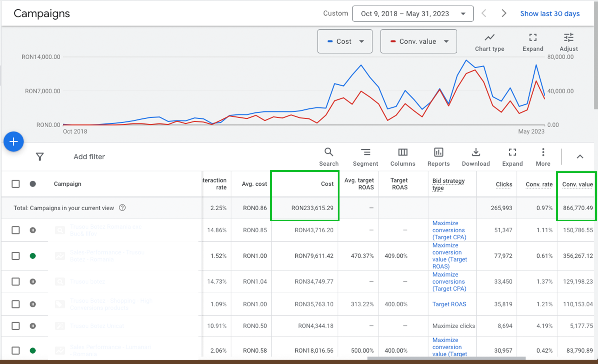Viewport: 598px width, 364px height.
Task: Tick checkbox for RON18,016.56 cost row
Action: click(15, 351)
